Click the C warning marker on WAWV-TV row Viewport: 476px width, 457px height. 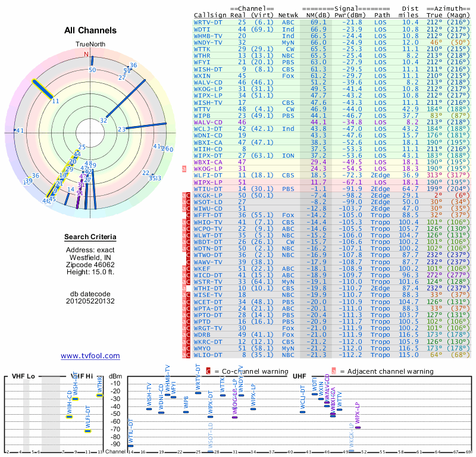pos(188,262)
